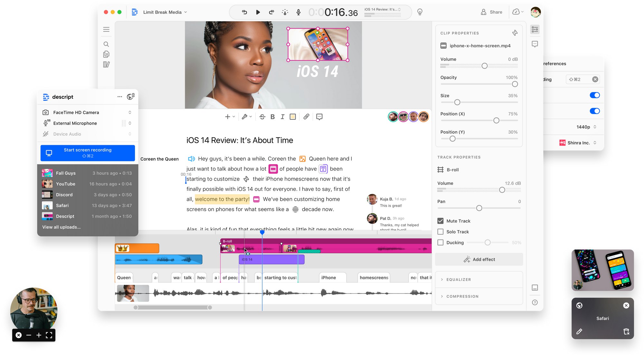Click the pencil edit icon on Safari card
This screenshot has width=644, height=356.
pos(579,332)
